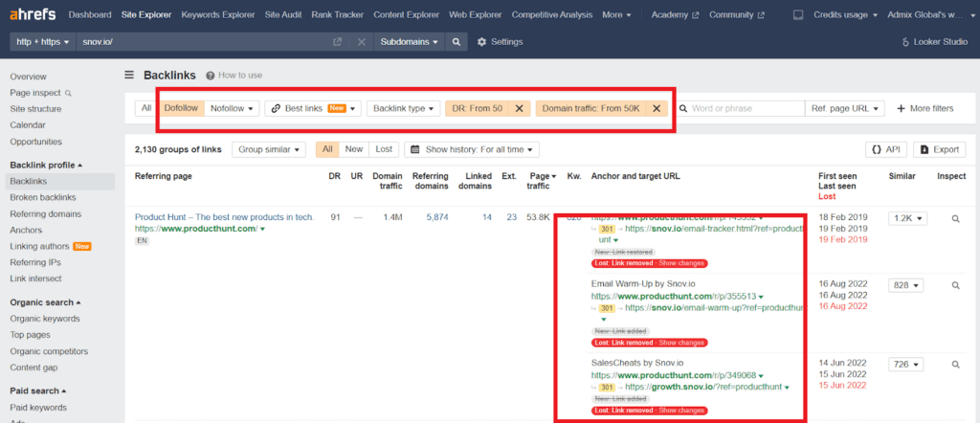Collapse the Paid search section
Image resolution: width=980 pixels, height=423 pixels.
[38, 390]
